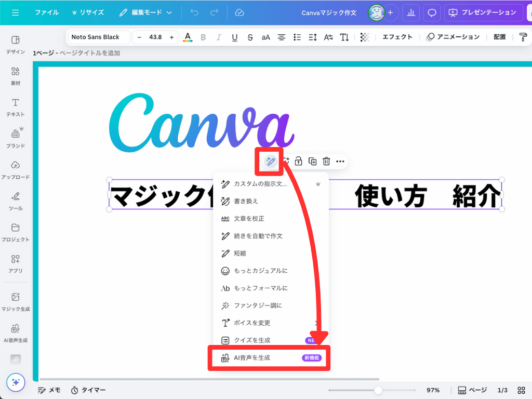Viewport: 532px width, 399px height.
Task: Open the transparency checkerboard control
Action: (x=365, y=37)
